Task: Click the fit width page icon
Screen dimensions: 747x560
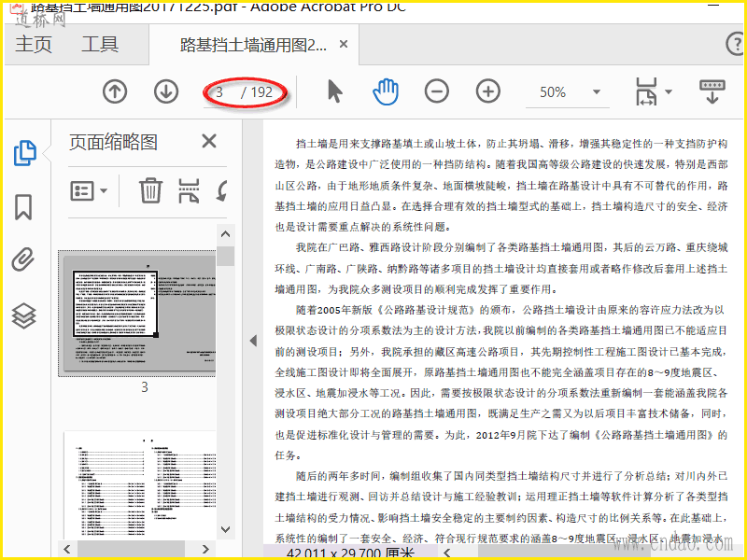Action: click(646, 91)
